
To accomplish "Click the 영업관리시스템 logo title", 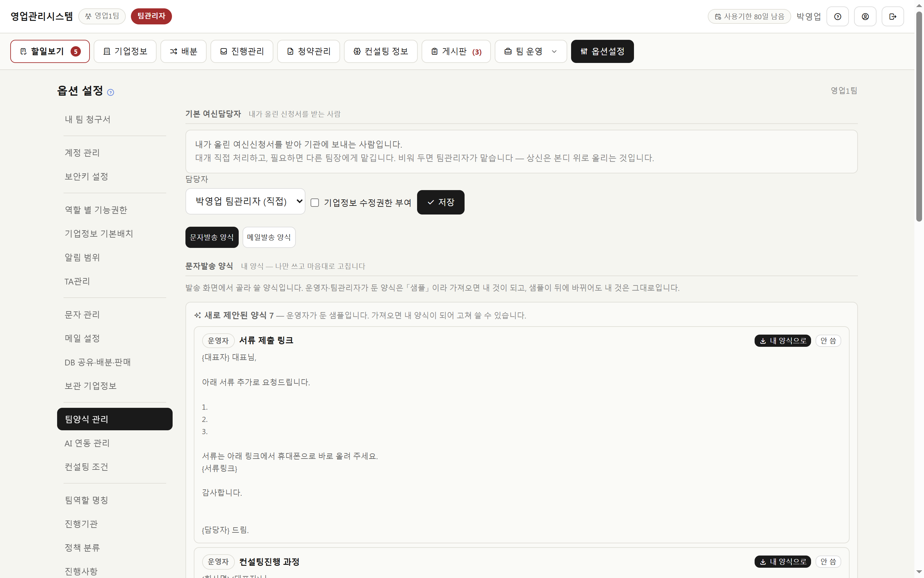I will click(x=42, y=16).
